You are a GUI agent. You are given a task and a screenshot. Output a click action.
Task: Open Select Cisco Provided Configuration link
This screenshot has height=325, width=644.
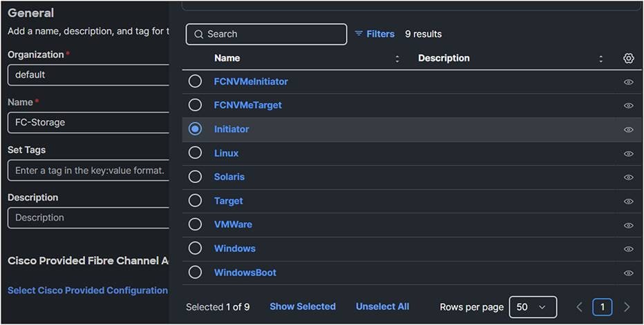click(88, 290)
